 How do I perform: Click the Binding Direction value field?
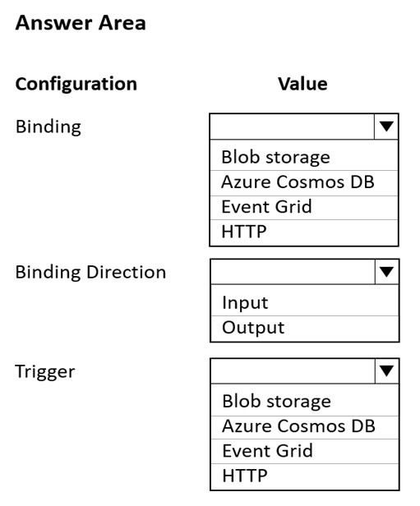[x=293, y=272]
